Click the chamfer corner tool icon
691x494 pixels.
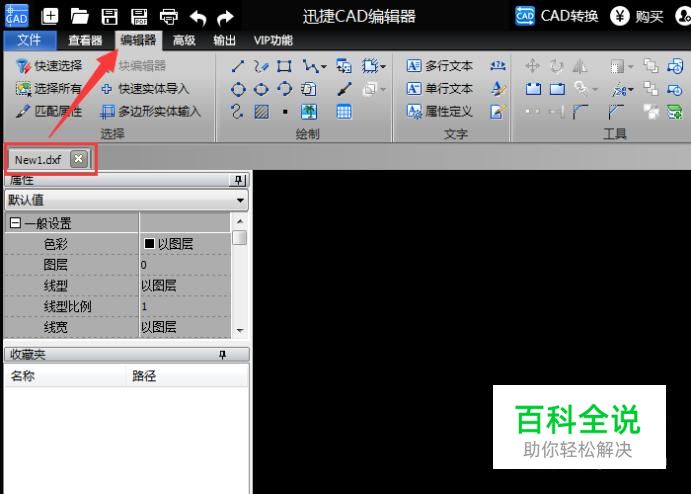click(616, 112)
